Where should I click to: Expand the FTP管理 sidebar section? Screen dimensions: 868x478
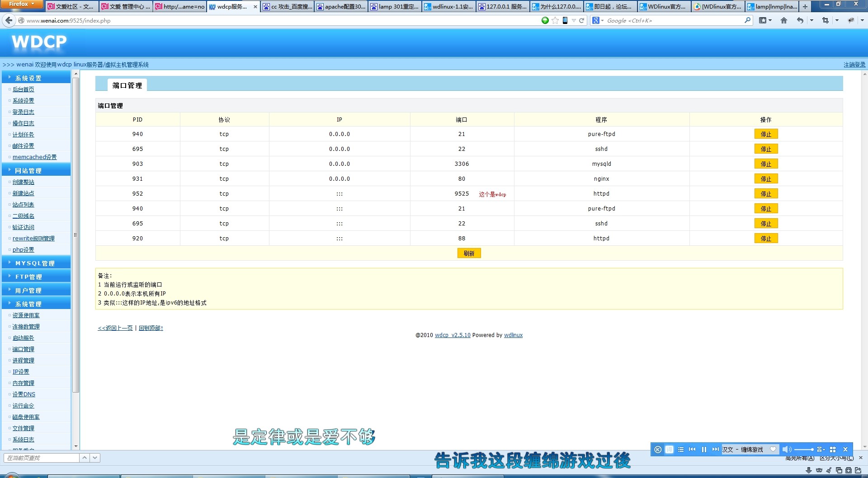click(36, 276)
